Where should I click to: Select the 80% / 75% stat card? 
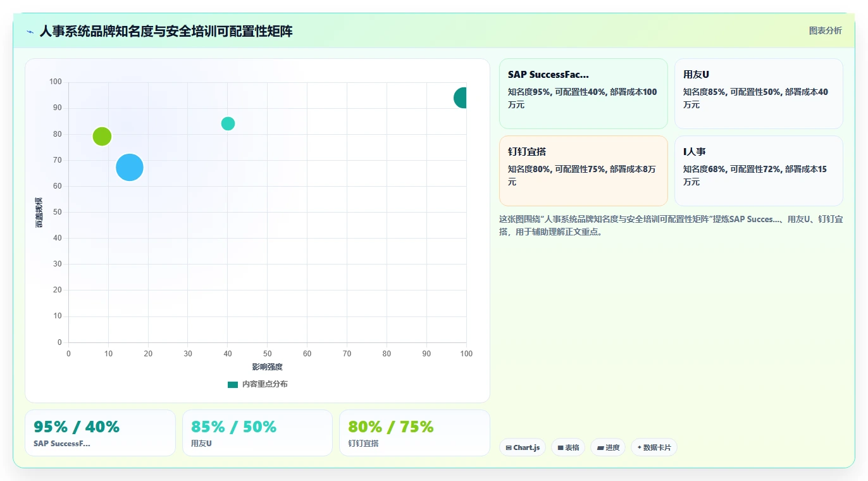[414, 433]
